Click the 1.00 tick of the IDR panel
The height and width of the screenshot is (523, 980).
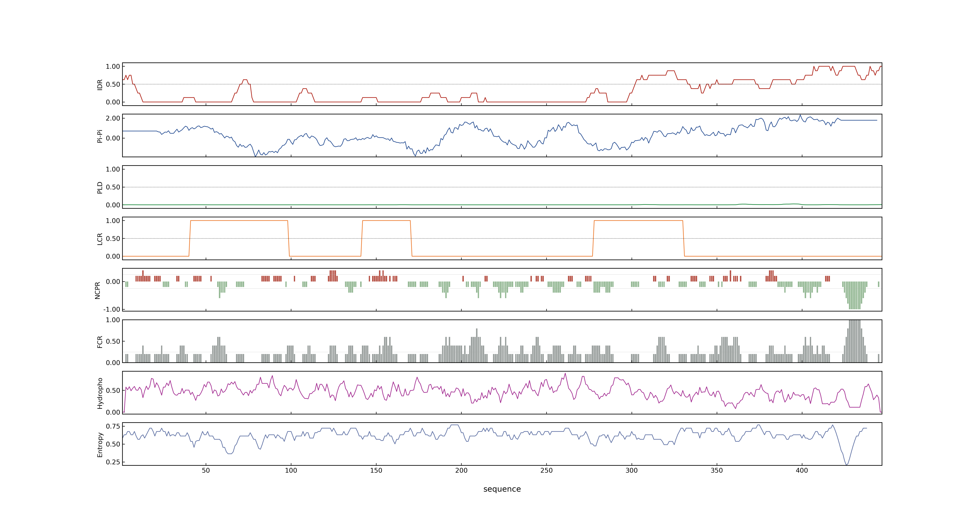point(113,67)
